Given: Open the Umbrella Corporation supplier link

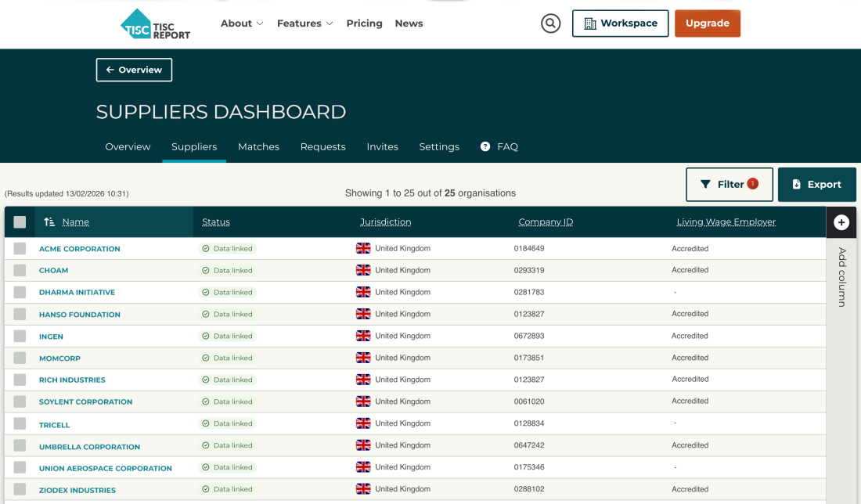Looking at the screenshot, I should (89, 447).
